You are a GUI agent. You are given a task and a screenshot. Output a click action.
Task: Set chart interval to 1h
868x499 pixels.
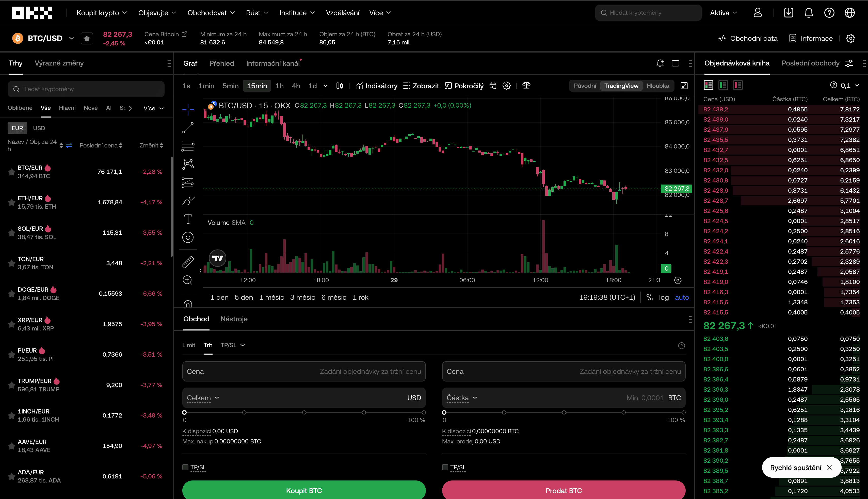pyautogui.click(x=279, y=86)
